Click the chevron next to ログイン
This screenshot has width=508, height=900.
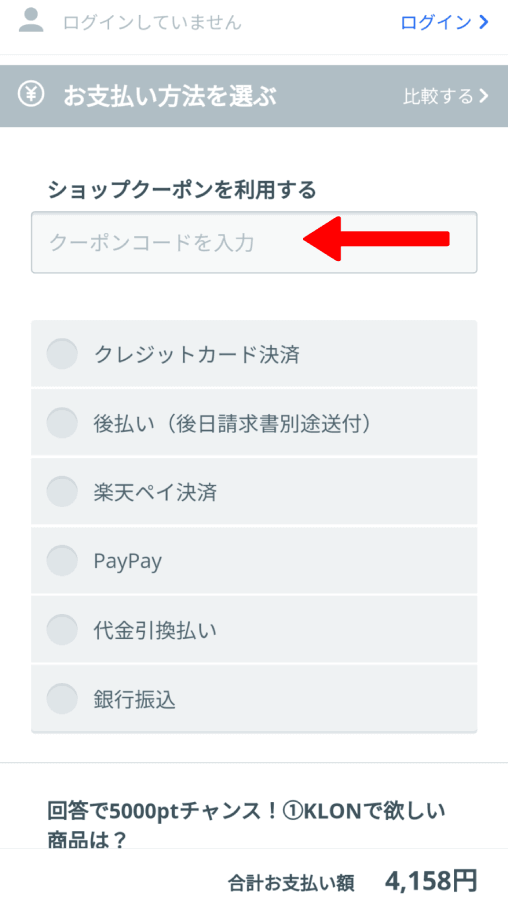(x=484, y=22)
